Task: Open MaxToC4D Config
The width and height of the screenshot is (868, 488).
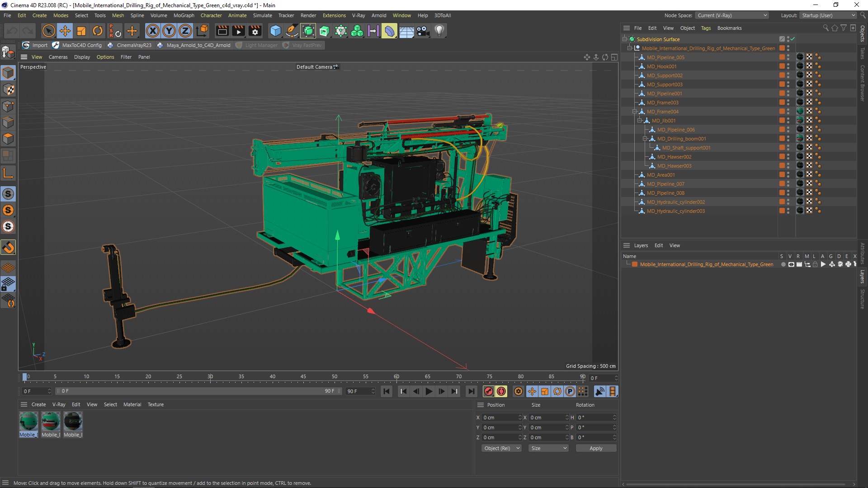Action: coord(77,45)
